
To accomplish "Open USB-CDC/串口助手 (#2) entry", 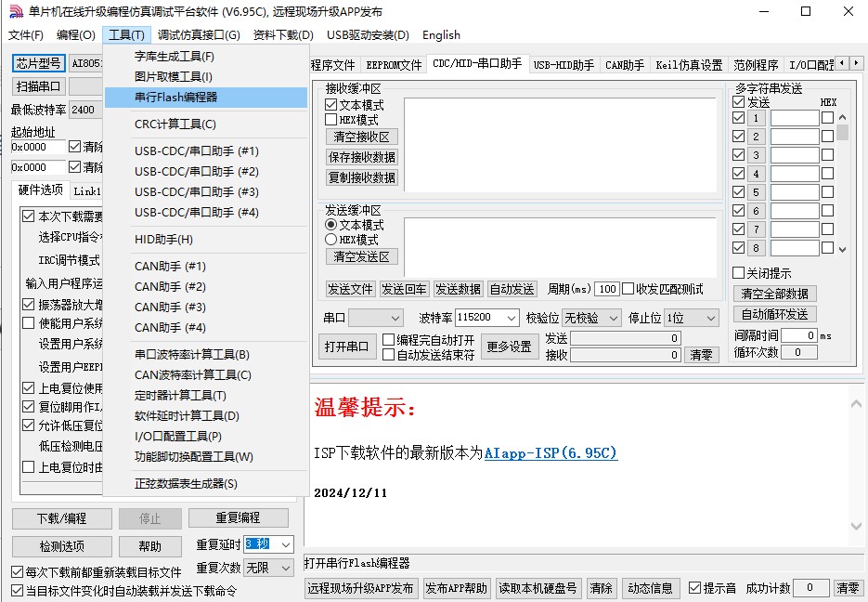I will pyautogui.click(x=205, y=172).
